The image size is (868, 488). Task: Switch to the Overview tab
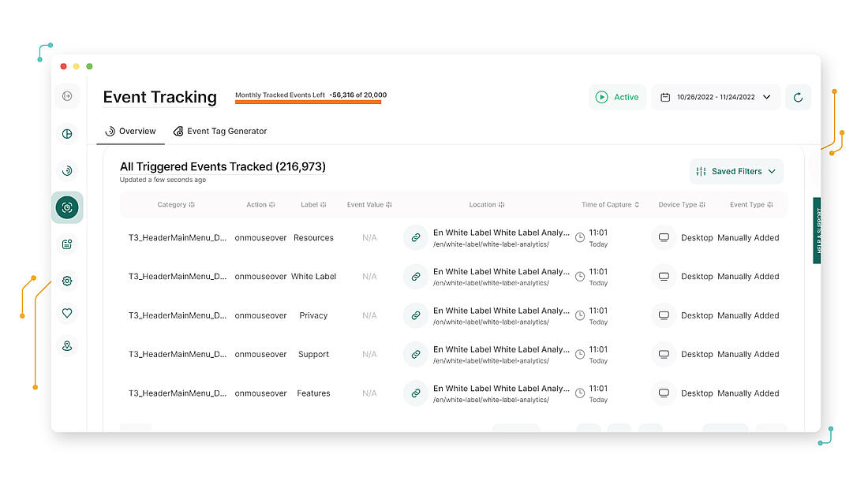pyautogui.click(x=131, y=131)
